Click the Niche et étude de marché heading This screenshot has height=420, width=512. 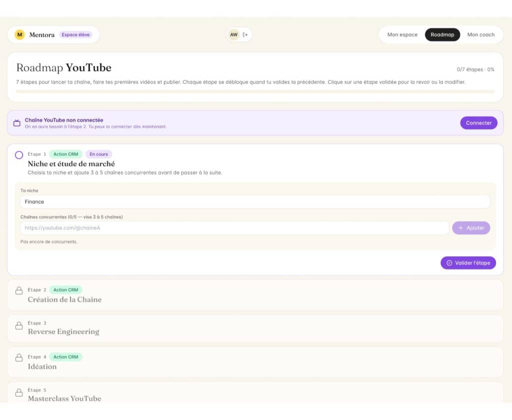(x=71, y=163)
